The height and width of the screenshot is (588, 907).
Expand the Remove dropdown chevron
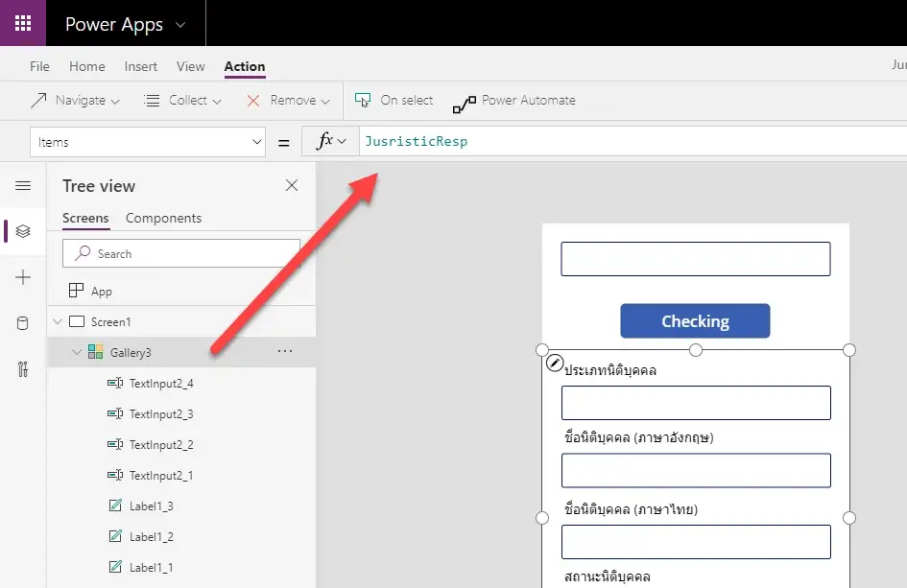(x=325, y=102)
